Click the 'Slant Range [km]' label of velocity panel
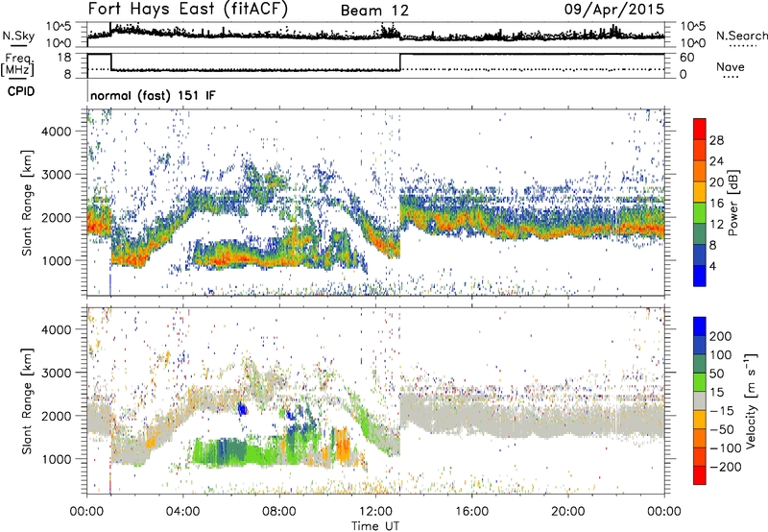The height and width of the screenshot is (532, 768). (x=27, y=400)
